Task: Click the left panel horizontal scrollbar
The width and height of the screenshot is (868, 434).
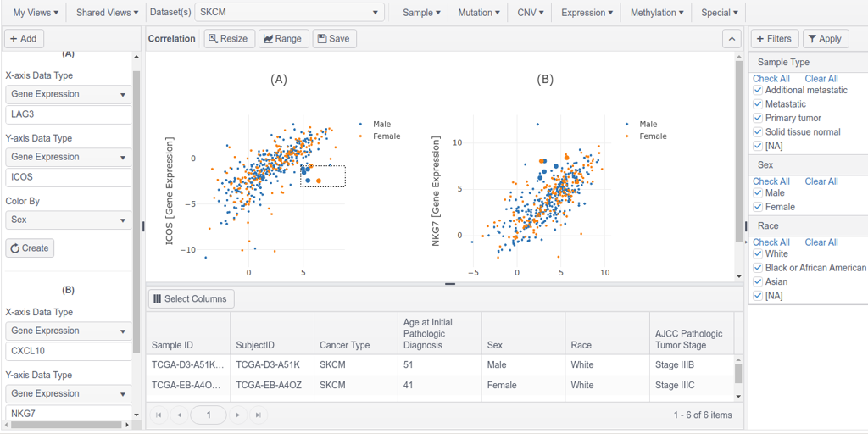Action: (66, 426)
